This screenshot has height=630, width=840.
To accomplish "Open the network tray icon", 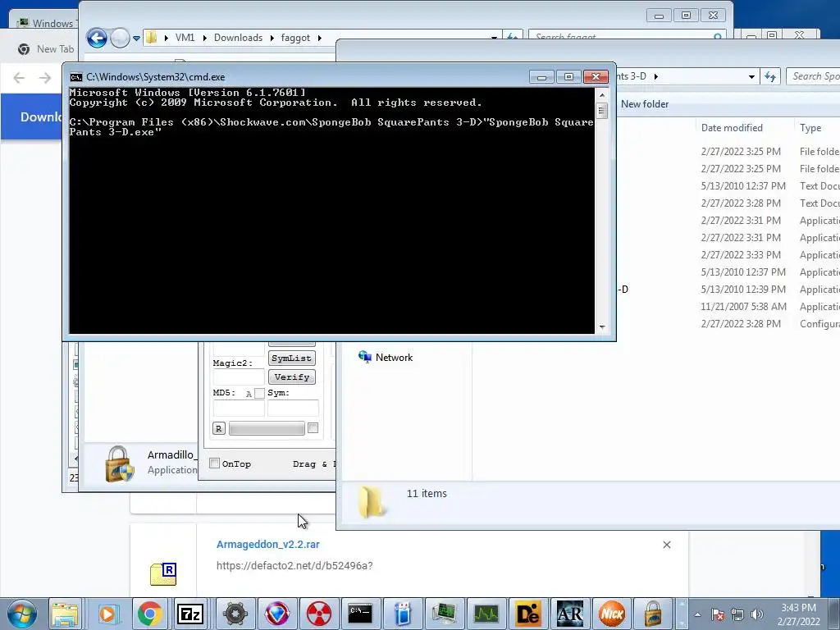I will (737, 615).
